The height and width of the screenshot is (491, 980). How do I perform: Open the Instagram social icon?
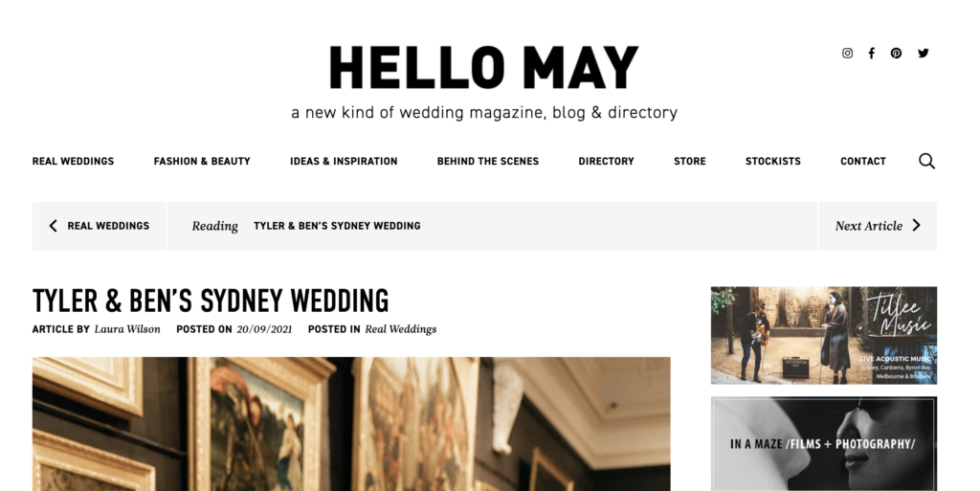(847, 53)
